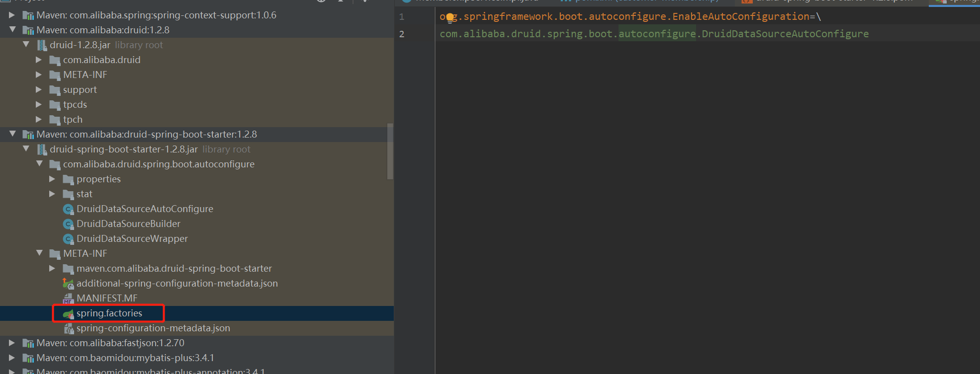The height and width of the screenshot is (374, 980).
Task: Click the manifest file icon for MANIFEST.MF
Action: tap(68, 299)
